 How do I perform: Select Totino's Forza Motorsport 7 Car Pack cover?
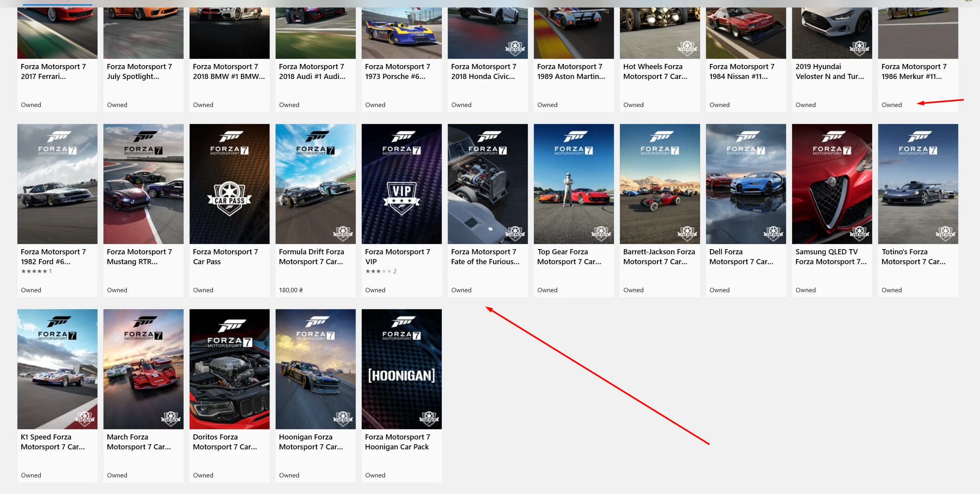918,184
